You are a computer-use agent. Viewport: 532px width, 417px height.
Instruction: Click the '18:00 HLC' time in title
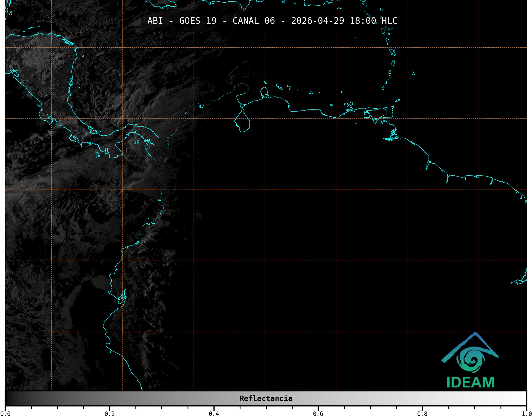coord(373,21)
